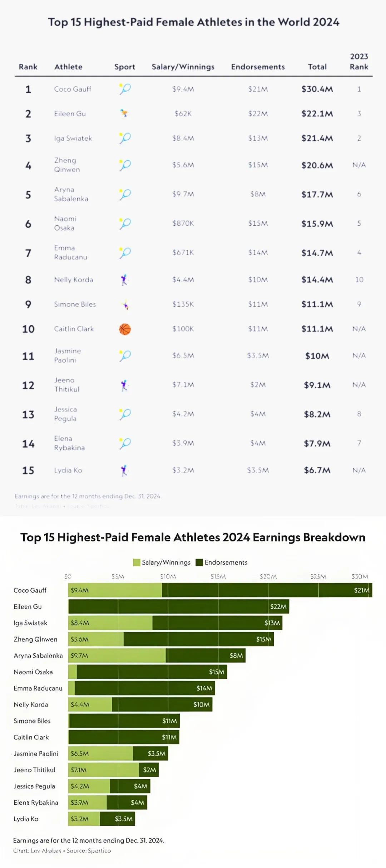Click the tennis icon beside Jasmine Paolini
This screenshot has height=868, width=386.
click(125, 356)
